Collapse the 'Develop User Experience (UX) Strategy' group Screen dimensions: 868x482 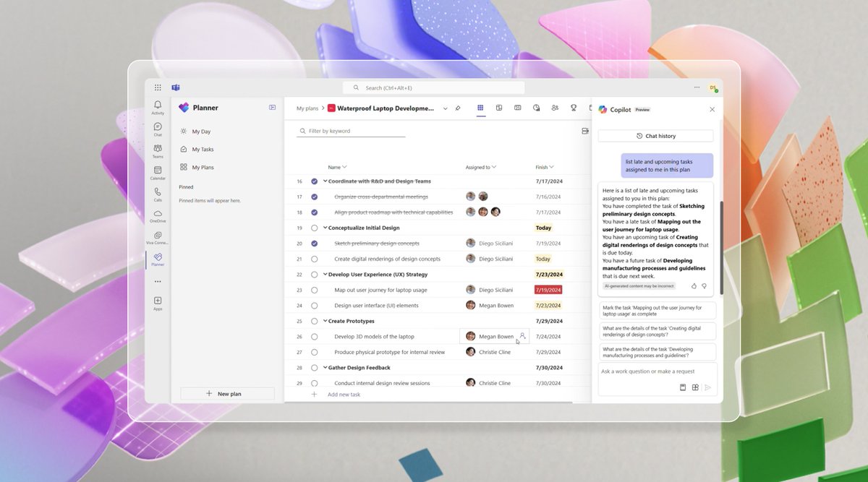click(325, 274)
